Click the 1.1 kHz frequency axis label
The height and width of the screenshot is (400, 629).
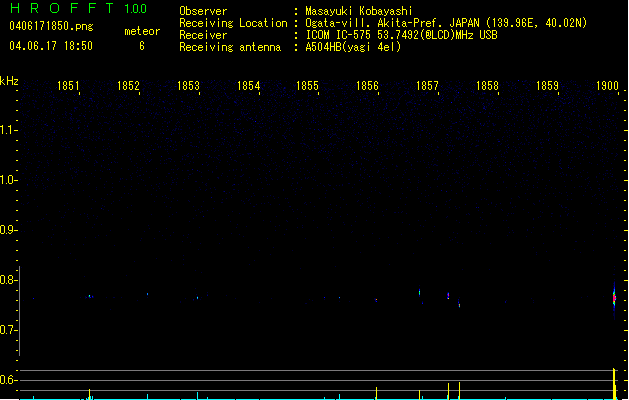[x=8, y=130]
